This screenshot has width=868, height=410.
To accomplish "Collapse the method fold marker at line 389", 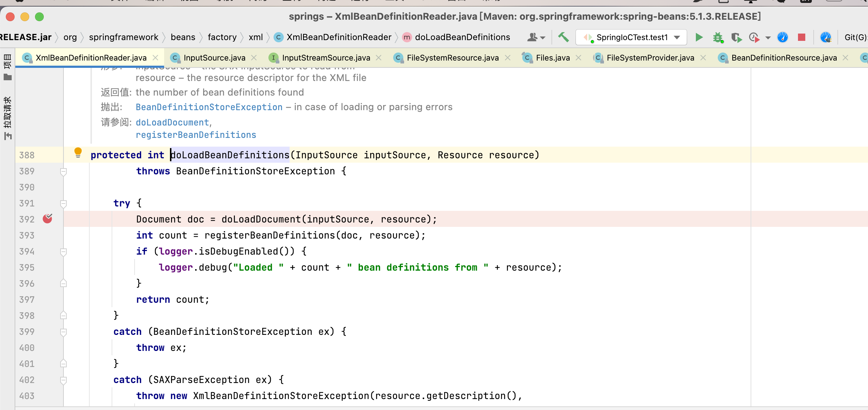I will click(63, 171).
